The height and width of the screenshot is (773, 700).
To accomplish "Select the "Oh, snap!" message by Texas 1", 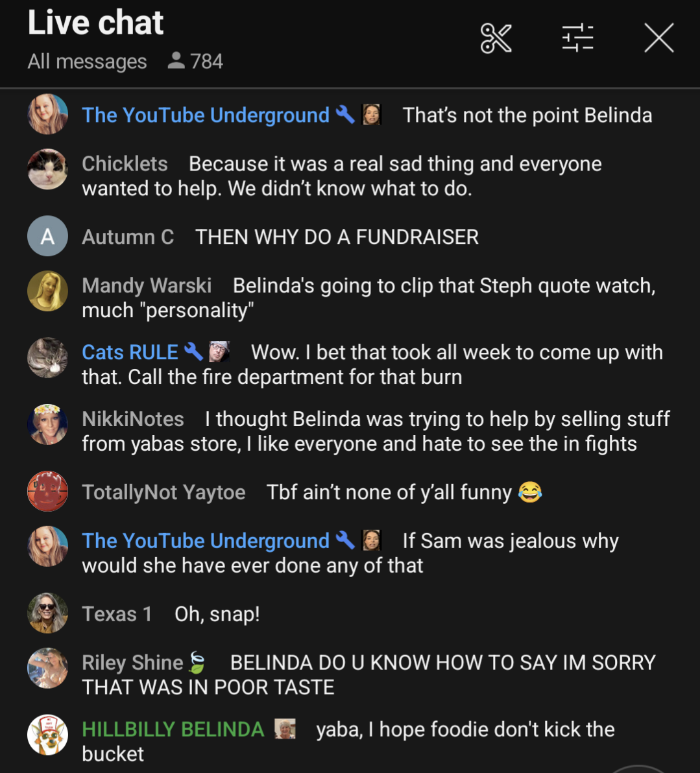I will coord(217,614).
